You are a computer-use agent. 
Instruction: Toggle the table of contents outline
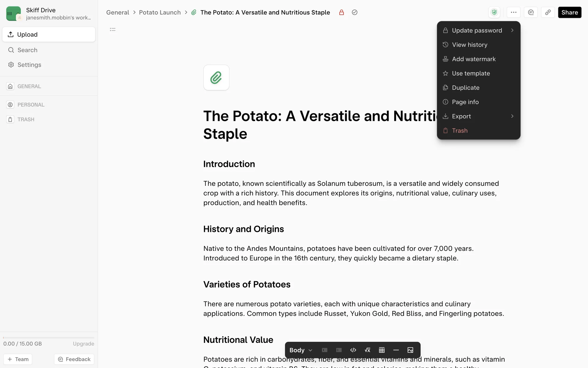[113, 29]
